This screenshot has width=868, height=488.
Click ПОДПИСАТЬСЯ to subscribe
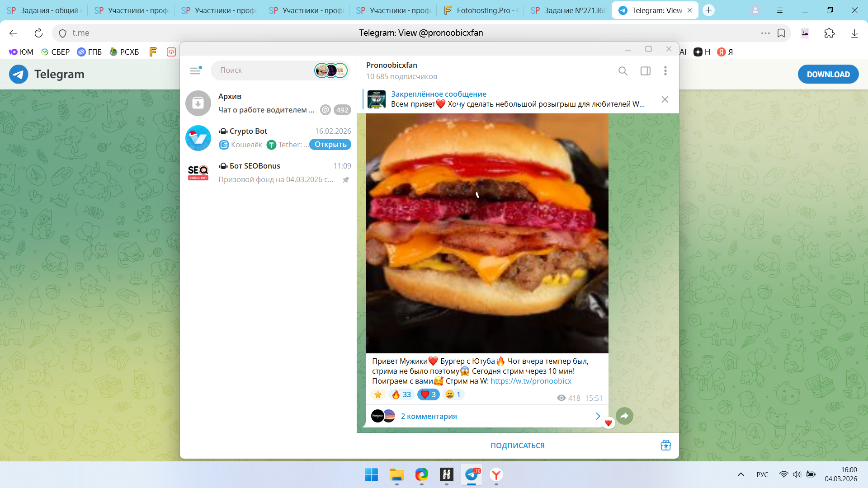pos(517,446)
